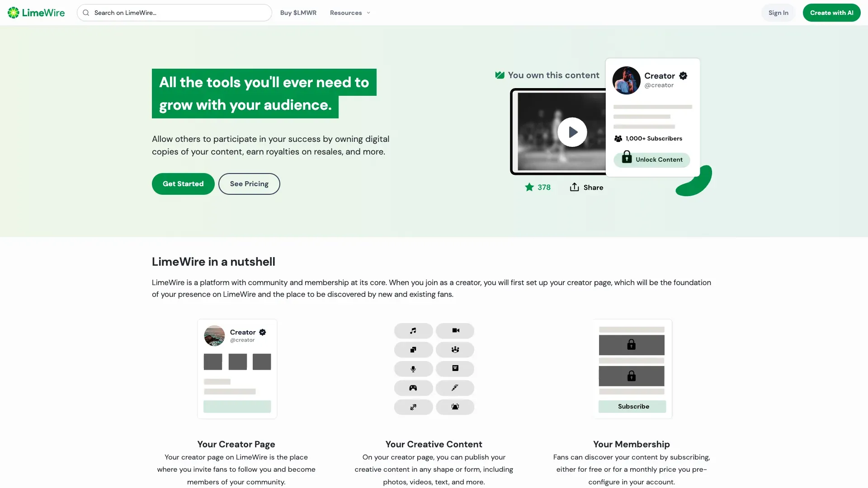
Task: Click the Creator avatar in the Creator Page illustration
Action: 214,336
